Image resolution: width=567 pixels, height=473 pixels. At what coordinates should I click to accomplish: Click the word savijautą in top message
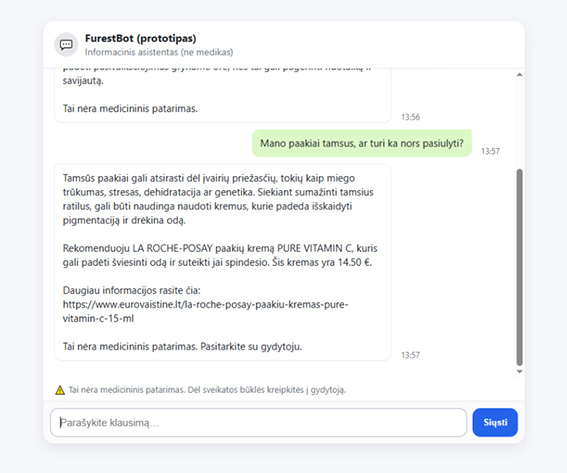click(83, 81)
